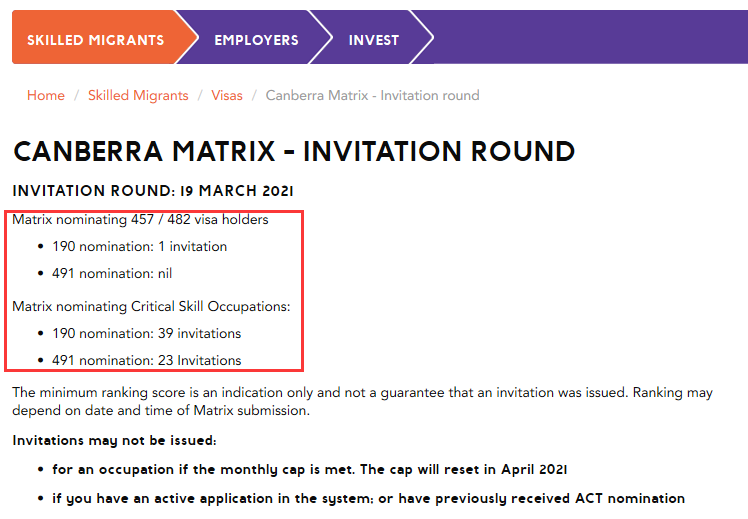Viewport: 748px width, 519px height.
Task: Switch to the Employers navigation tab
Action: coord(256,40)
